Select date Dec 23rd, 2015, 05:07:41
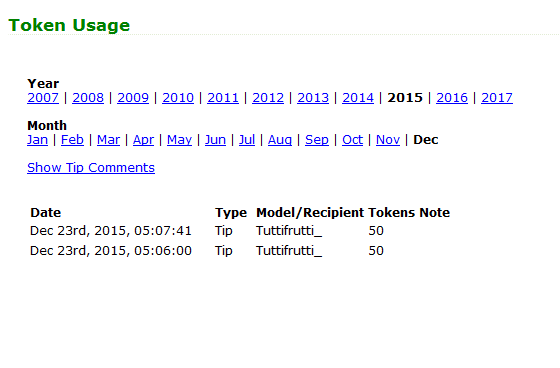560x368 pixels. click(111, 231)
